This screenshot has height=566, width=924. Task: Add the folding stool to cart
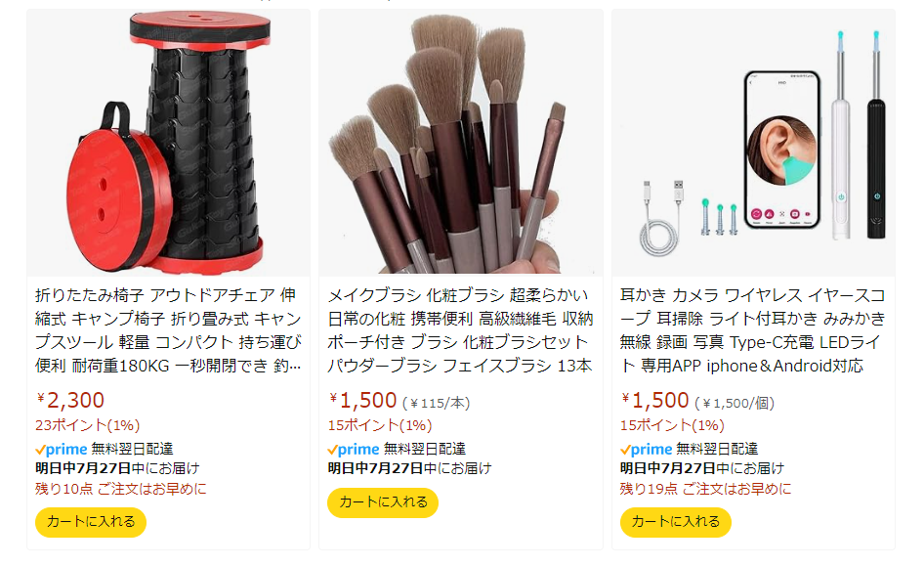coord(91,522)
